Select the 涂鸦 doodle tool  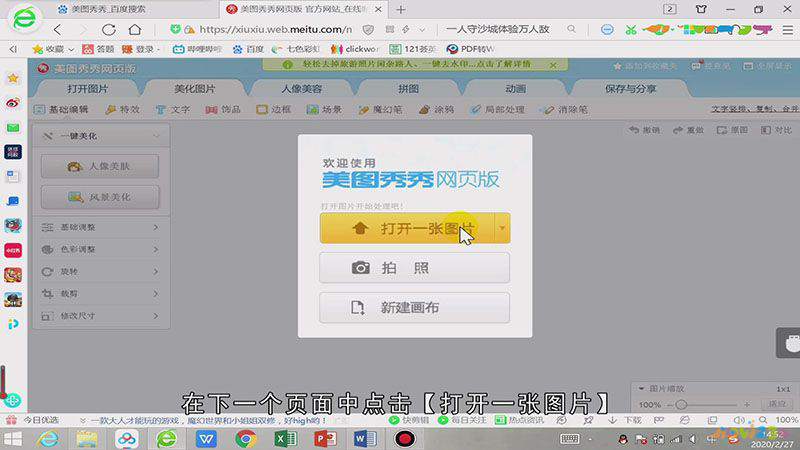point(437,110)
